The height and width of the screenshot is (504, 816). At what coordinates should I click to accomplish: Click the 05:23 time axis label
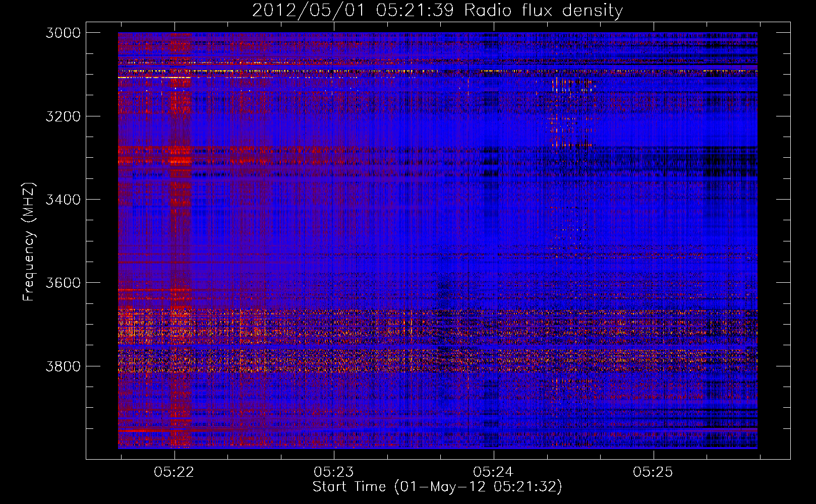click(334, 472)
